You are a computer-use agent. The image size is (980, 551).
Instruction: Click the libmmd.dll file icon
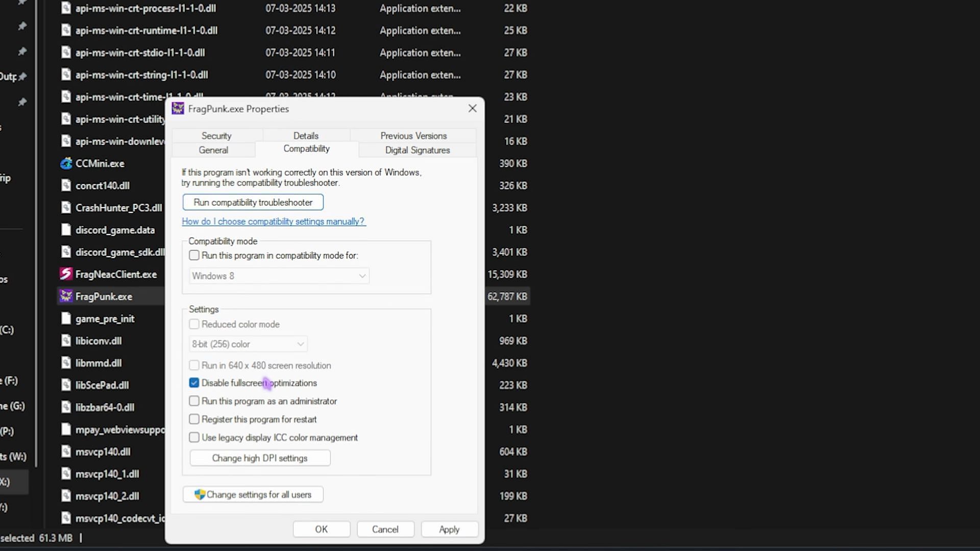coord(66,363)
